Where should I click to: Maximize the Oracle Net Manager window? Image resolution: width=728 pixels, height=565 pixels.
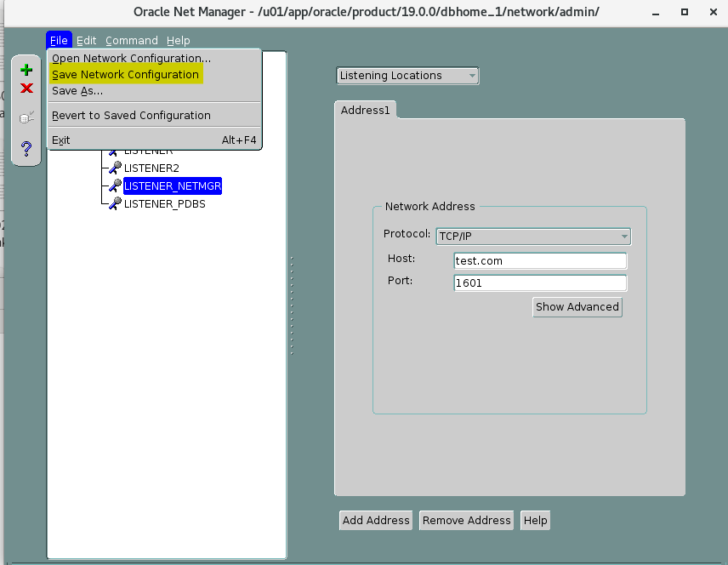coord(685,12)
